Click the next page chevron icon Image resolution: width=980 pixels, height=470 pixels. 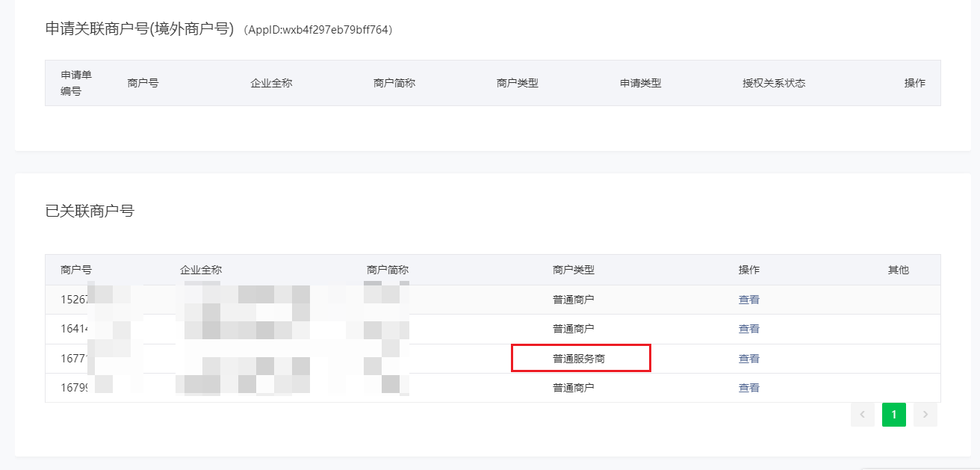[925, 415]
